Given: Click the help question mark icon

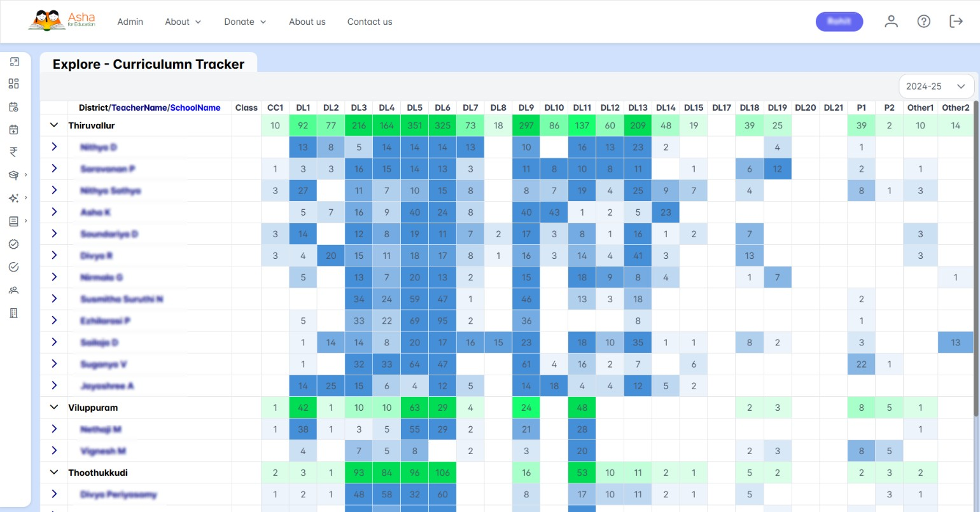Looking at the screenshot, I should (x=923, y=22).
